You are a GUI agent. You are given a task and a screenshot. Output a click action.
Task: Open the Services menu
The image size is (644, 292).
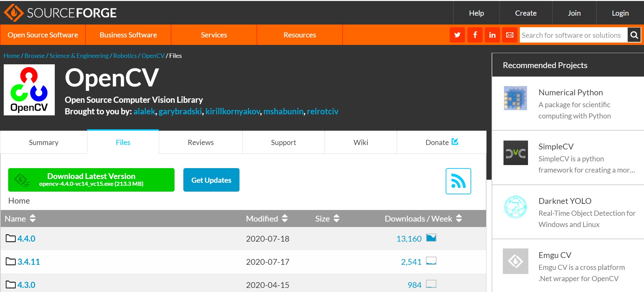(x=214, y=35)
